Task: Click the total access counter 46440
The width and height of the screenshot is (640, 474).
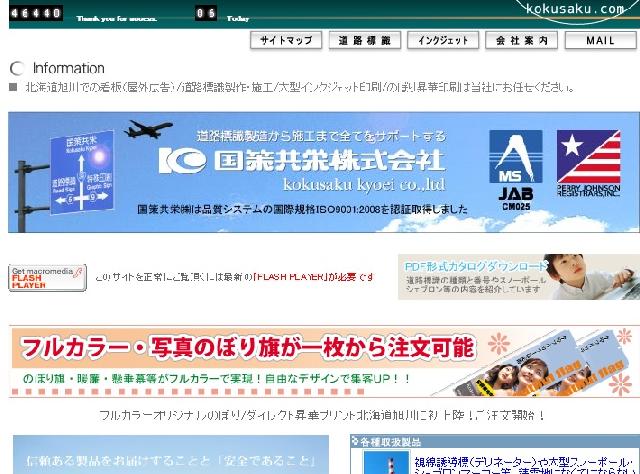Action: pyautogui.click(x=36, y=13)
